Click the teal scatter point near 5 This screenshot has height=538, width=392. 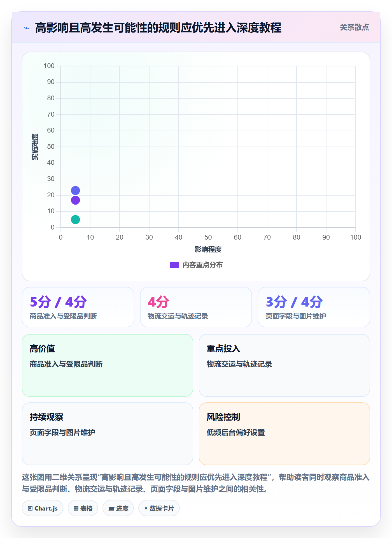[75, 219]
